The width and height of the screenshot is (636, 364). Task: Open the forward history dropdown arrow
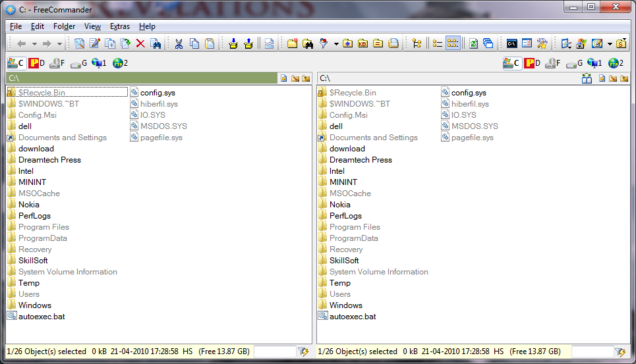click(59, 43)
